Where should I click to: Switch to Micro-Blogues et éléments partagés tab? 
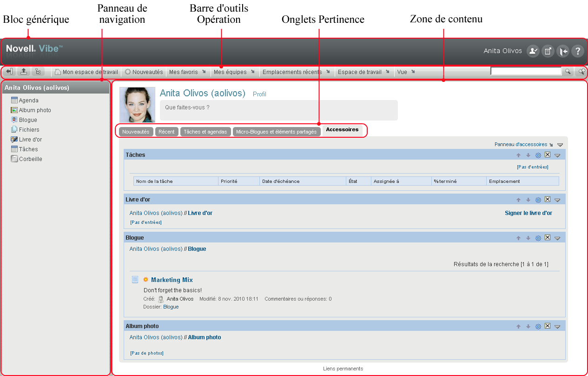click(276, 132)
